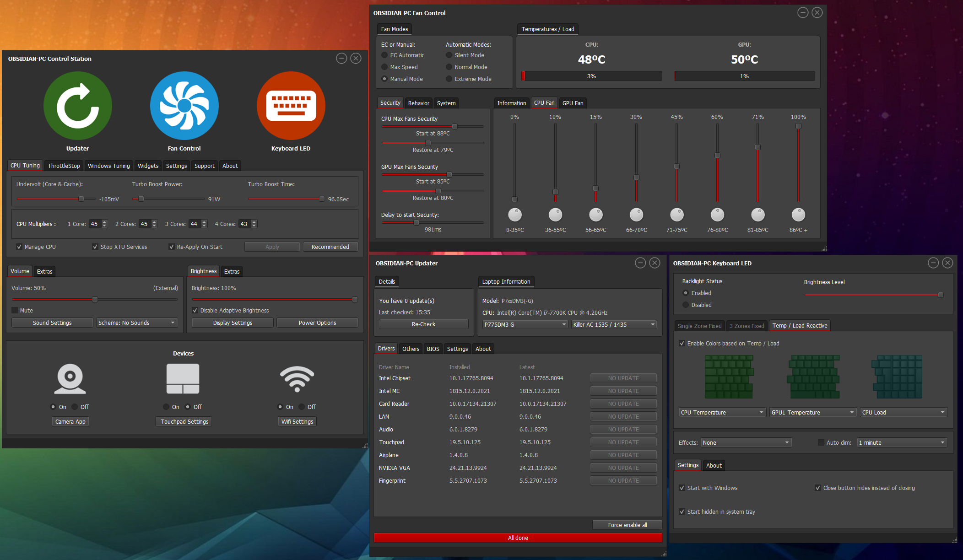This screenshot has width=963, height=560.
Task: Open the CPU Load zone dropdown
Action: [903, 412]
